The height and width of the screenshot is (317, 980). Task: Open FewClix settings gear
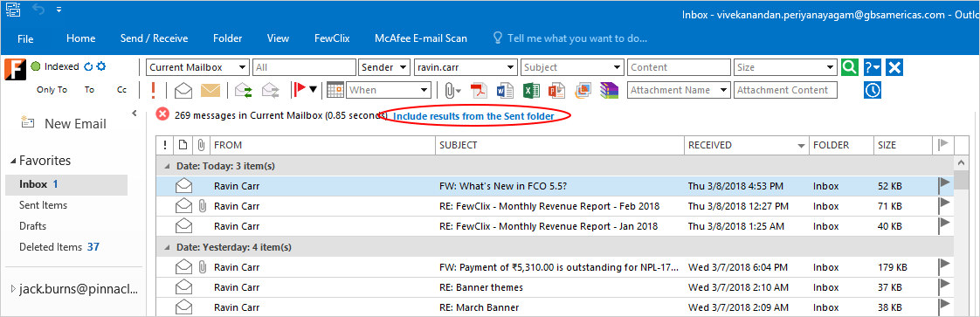tap(101, 66)
